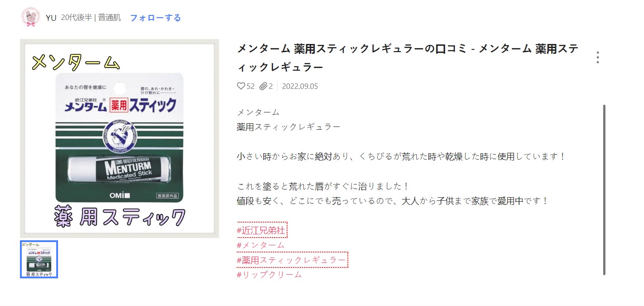Click the 20代後半 | 普通肌 profile info

pos(91,18)
